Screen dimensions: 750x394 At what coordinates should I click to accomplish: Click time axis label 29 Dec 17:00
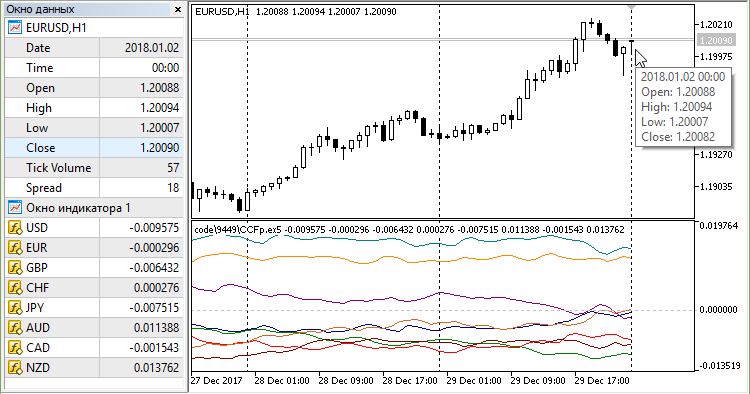[602, 381]
